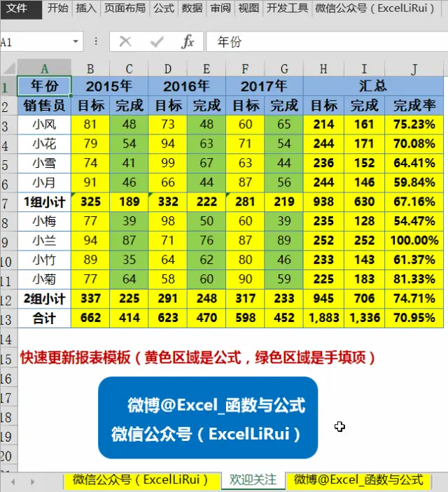Click the Enter checkmark formula bar icon
Viewport: 448px width, 492px height.
(157, 42)
